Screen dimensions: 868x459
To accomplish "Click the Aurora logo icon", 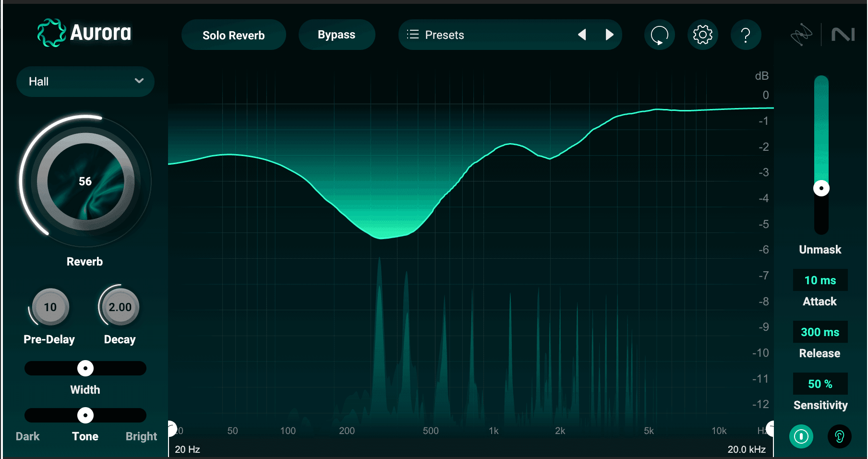I will tap(52, 33).
